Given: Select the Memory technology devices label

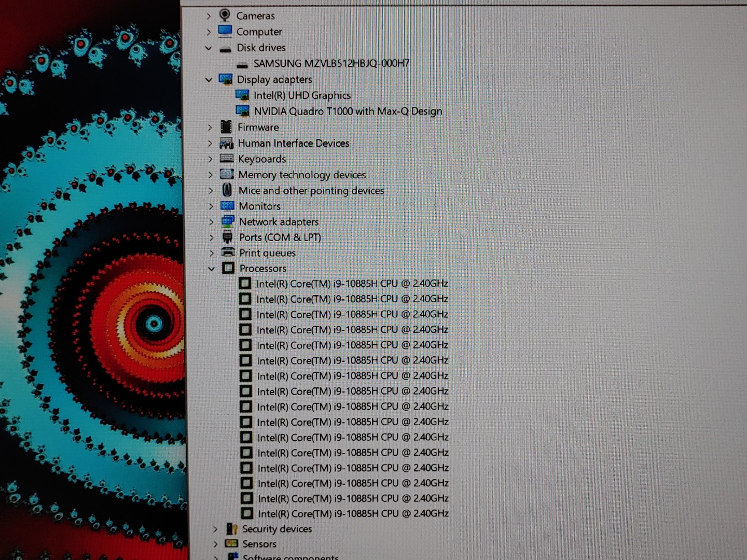Looking at the screenshot, I should click(302, 175).
